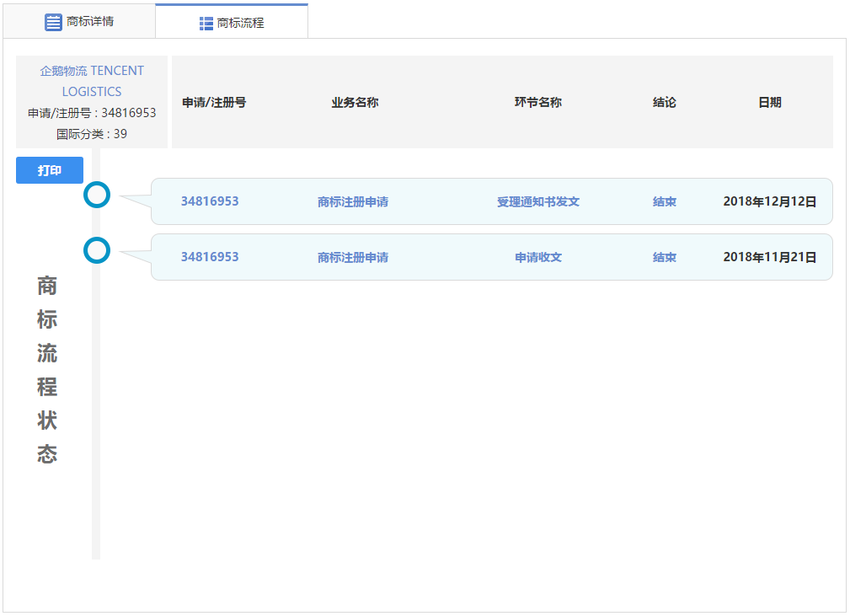Click the 申请/注册号 column header
The image size is (850, 616).
[x=214, y=103]
